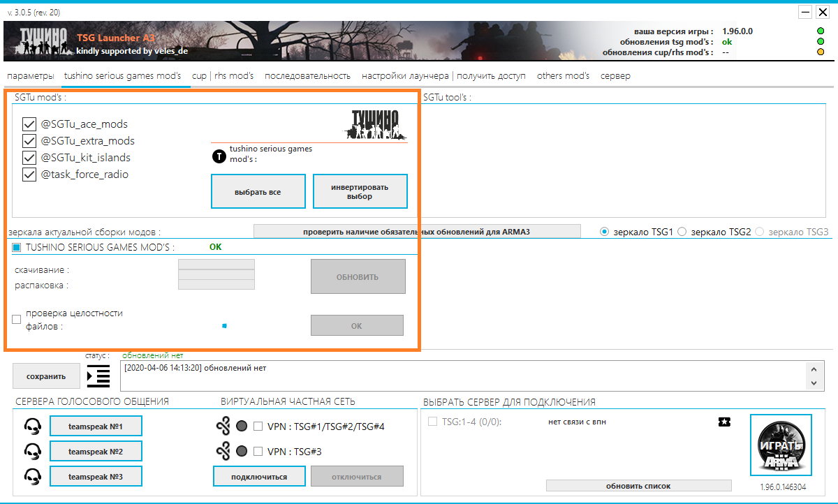Image resolution: width=838 pixels, height=504 pixels.
Task: Click the Tushino header banner logo
Action: tap(43, 41)
